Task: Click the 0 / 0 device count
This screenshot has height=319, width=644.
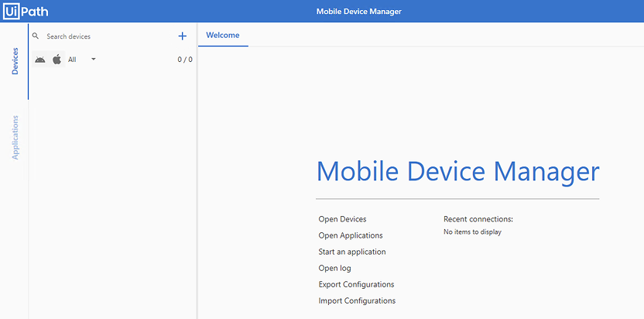Action: tap(185, 60)
